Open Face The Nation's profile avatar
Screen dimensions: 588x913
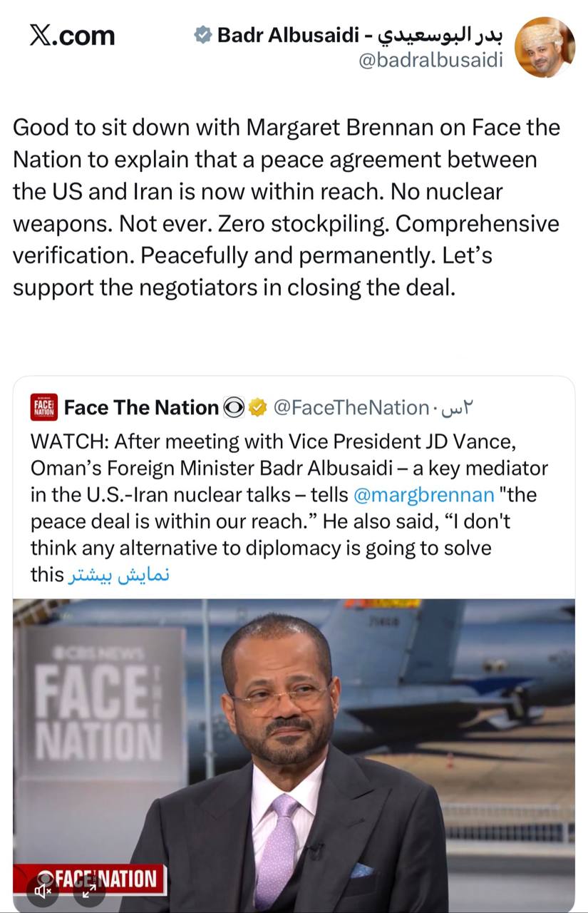tap(44, 407)
